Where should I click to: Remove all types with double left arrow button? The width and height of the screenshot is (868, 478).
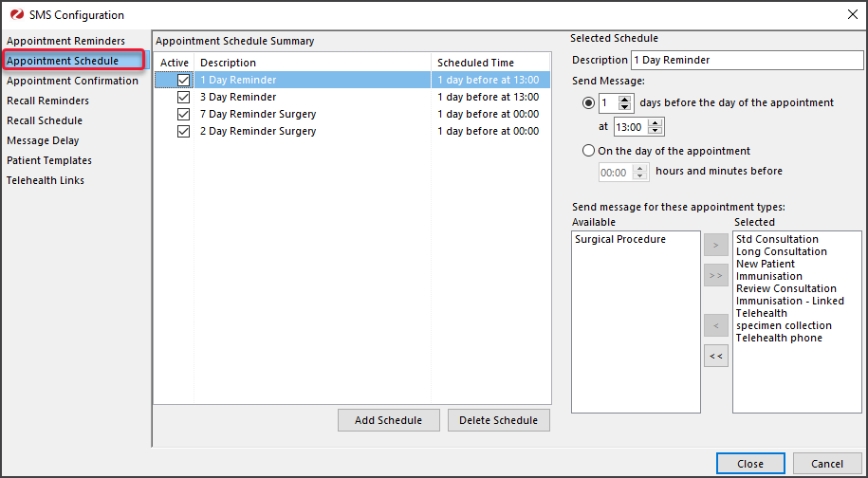(x=716, y=356)
